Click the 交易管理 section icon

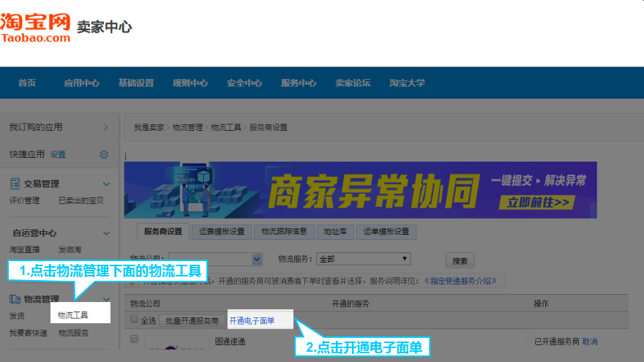click(x=15, y=184)
